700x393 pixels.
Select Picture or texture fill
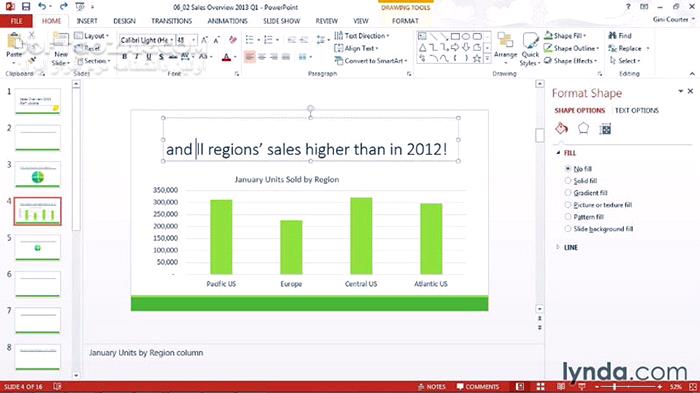click(599, 205)
